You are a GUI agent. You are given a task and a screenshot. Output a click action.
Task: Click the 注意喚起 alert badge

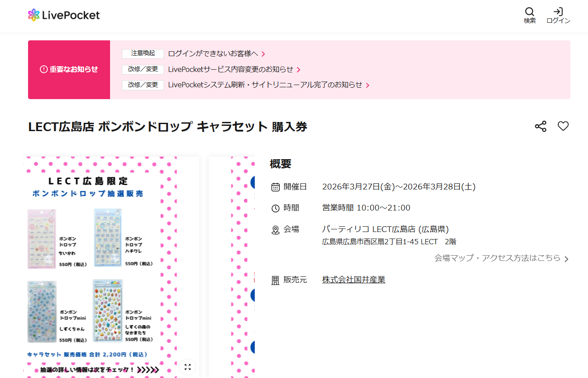pos(143,53)
